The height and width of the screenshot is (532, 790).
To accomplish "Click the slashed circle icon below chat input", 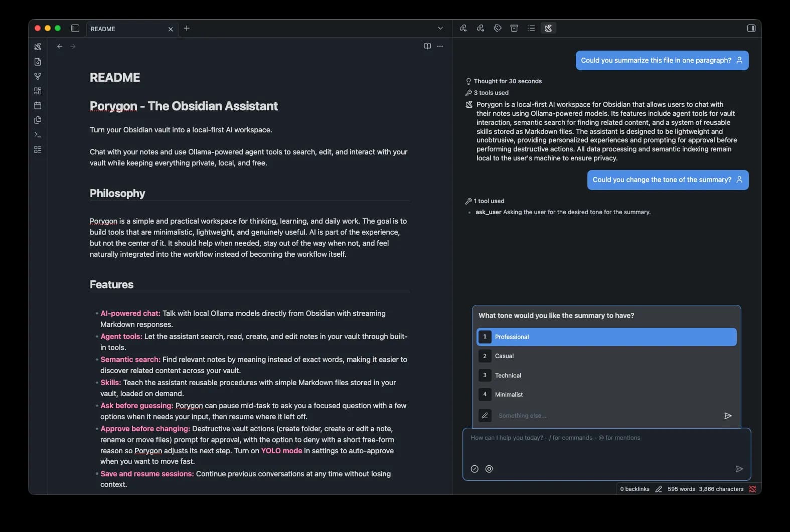I will coord(475,469).
